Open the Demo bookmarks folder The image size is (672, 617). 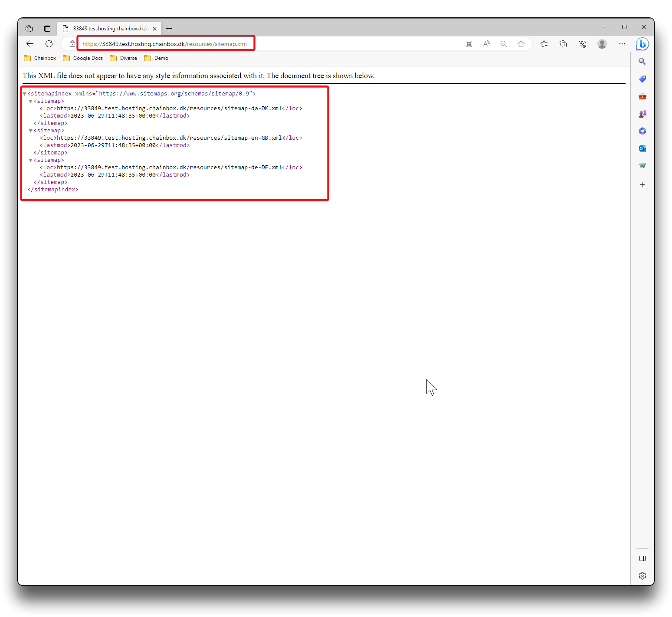pyautogui.click(x=156, y=58)
